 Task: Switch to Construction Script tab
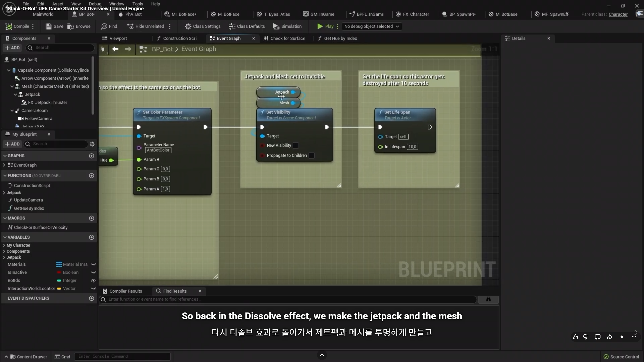click(x=177, y=38)
